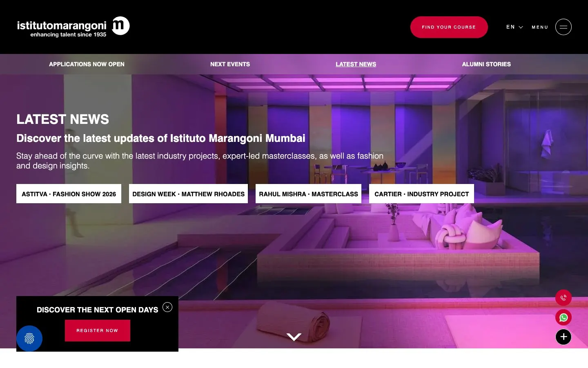Open the WhatsApp chat icon
The image size is (588, 368).
(563, 317)
